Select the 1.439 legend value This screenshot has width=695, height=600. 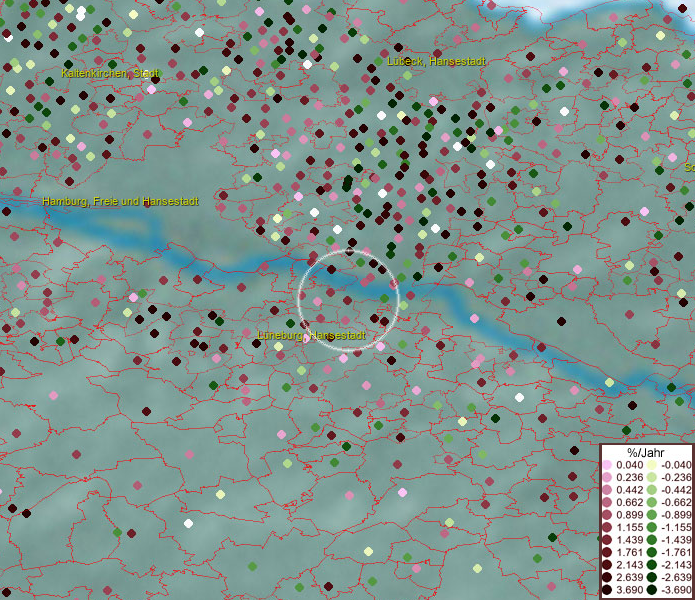coord(629,540)
